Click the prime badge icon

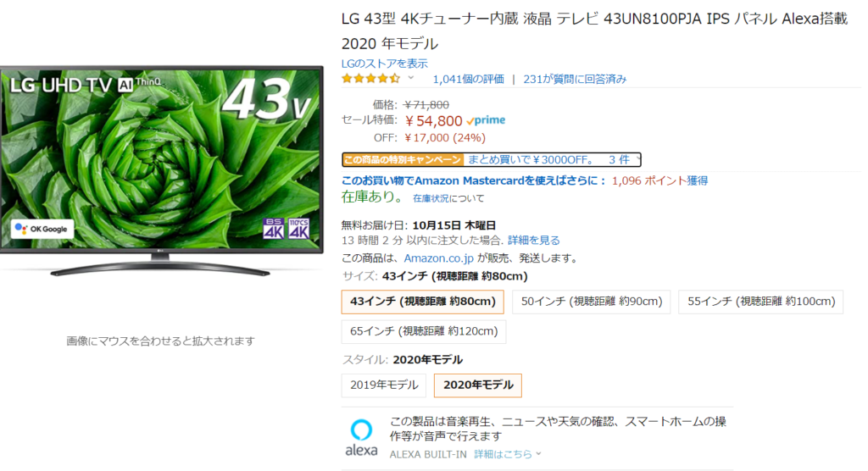(x=486, y=120)
